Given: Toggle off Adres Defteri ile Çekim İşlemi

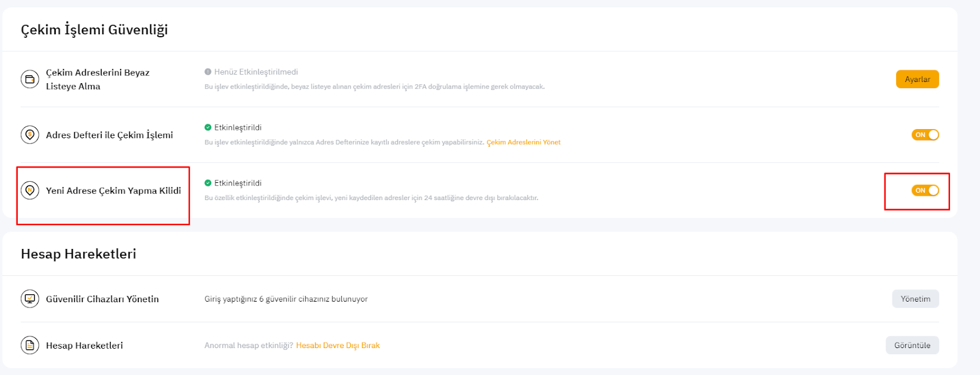Looking at the screenshot, I should [925, 135].
